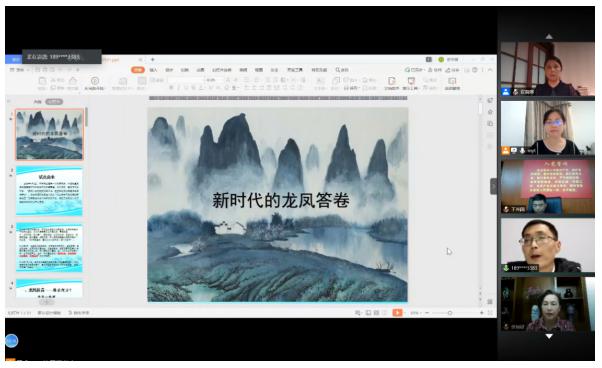This screenshot has width=602, height=368.
Task: Collapse participant strip using side handle
Action: point(493,186)
